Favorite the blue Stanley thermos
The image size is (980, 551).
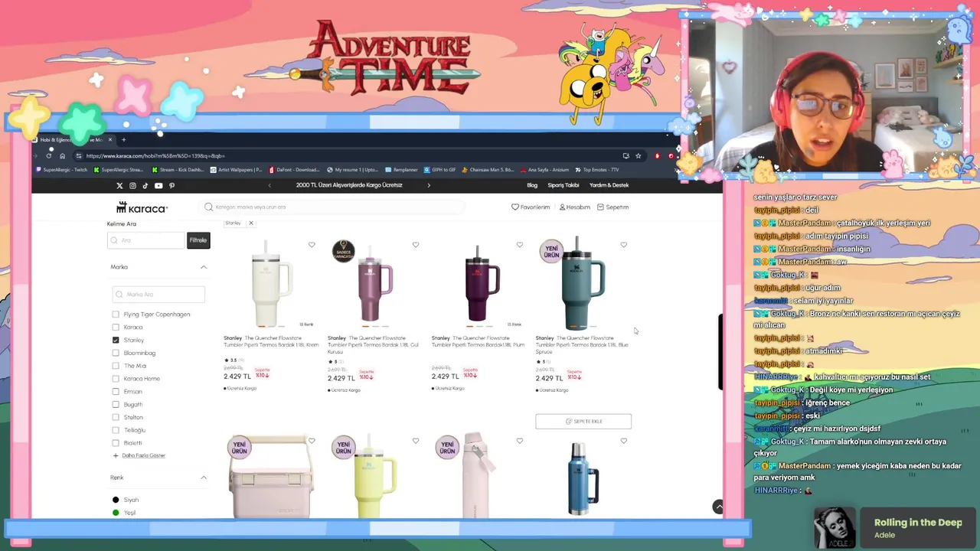(624, 441)
